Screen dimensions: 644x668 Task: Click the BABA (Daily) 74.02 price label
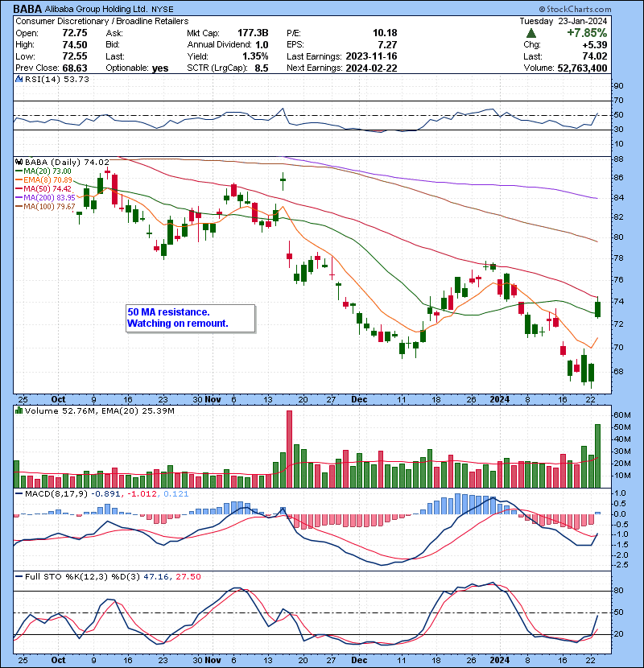pos(67,163)
